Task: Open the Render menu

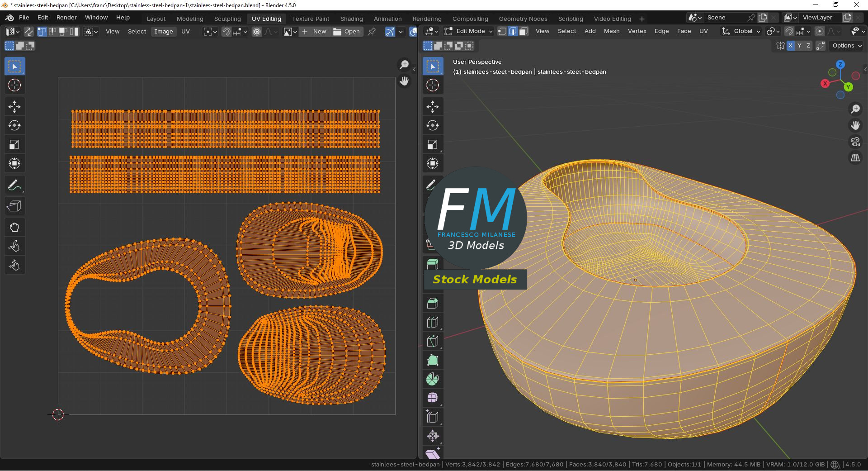Action: tap(66, 18)
